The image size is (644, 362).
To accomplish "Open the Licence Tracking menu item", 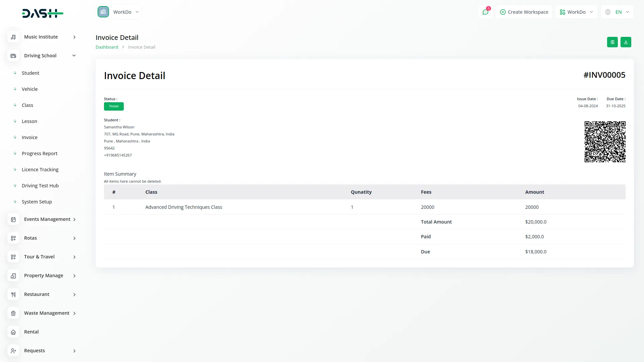I will click(x=40, y=170).
